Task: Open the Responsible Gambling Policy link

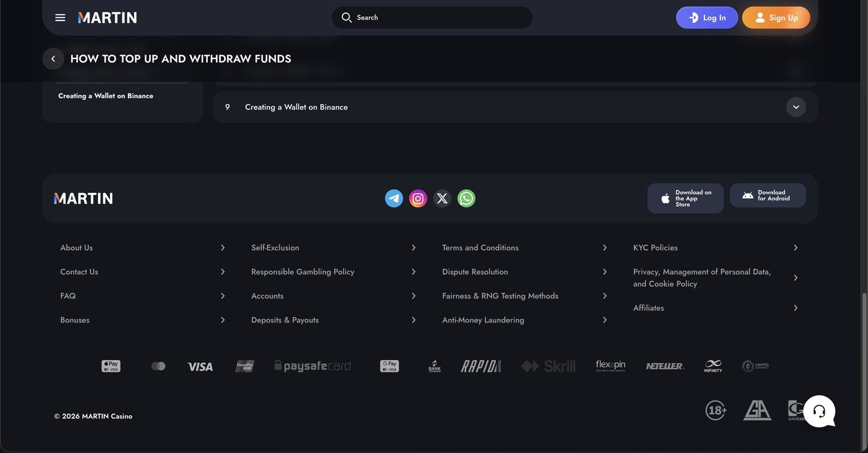Action: pyautogui.click(x=303, y=272)
